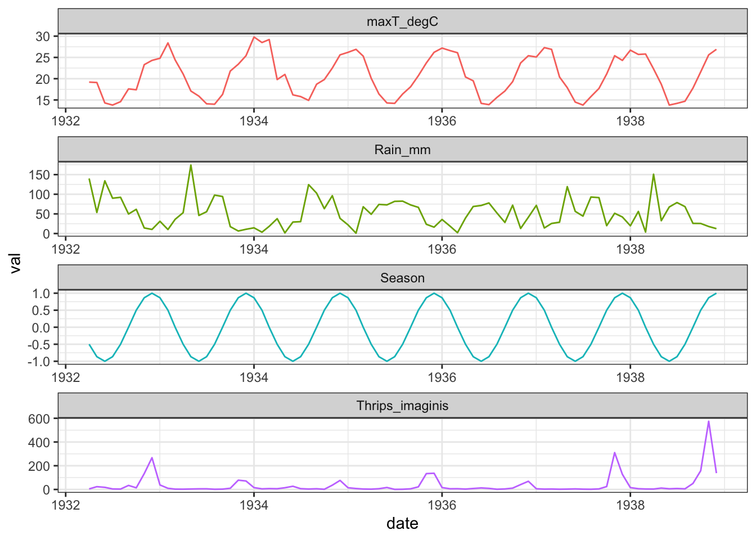
Task: Select the 400 y-axis tick in Thrips_imaginis
Action: [40, 443]
